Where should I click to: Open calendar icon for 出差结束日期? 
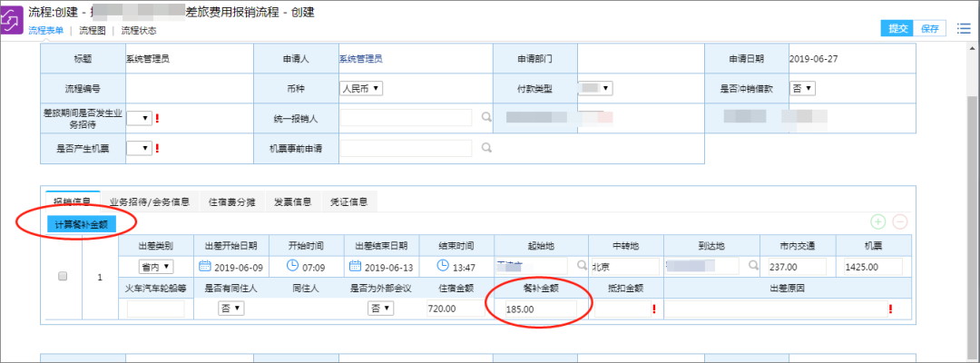pos(356,266)
